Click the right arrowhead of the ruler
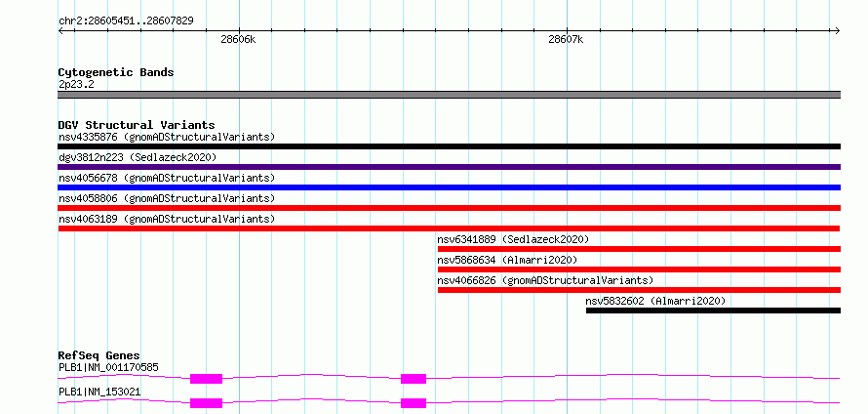The height and width of the screenshot is (414, 868). (838, 30)
